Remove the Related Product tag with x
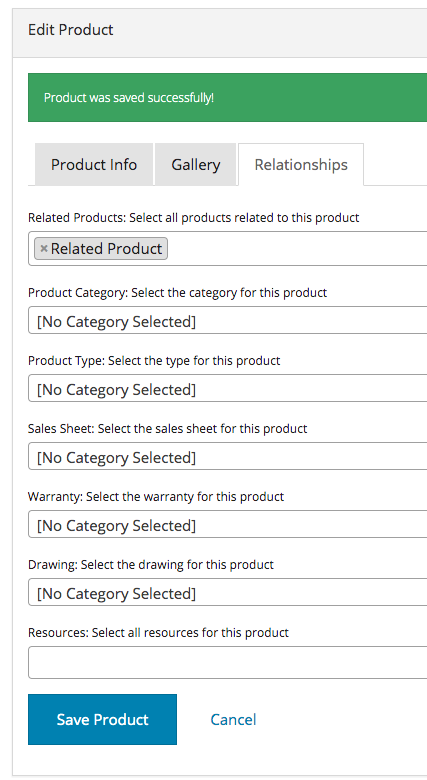This screenshot has height=780, width=427. tap(44, 249)
